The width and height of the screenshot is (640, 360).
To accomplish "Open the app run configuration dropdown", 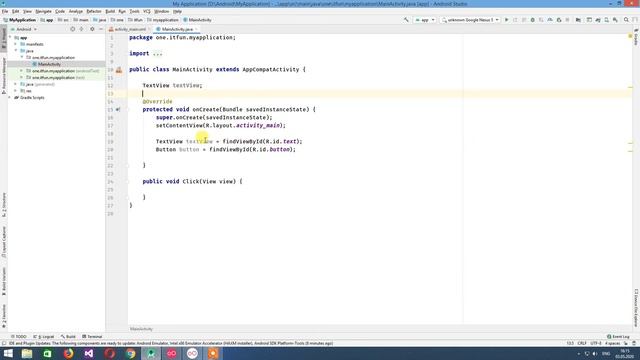I will click(425, 20).
